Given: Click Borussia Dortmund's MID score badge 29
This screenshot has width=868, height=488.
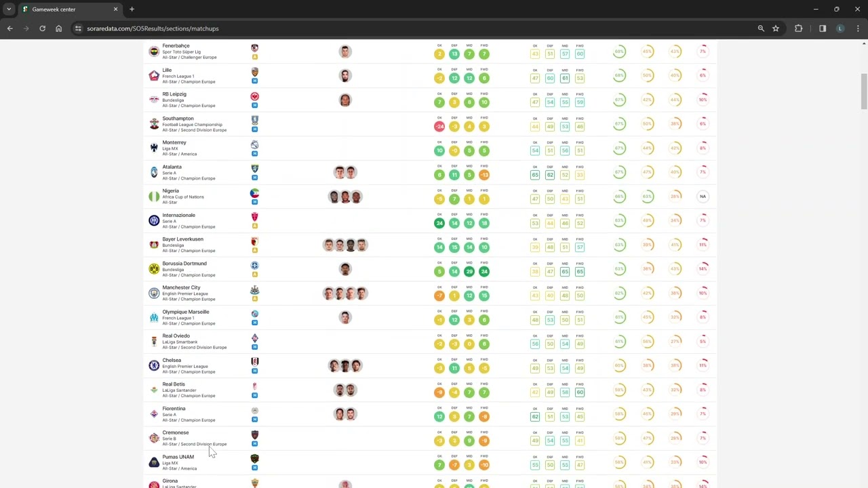Looking at the screenshot, I should tap(469, 271).
